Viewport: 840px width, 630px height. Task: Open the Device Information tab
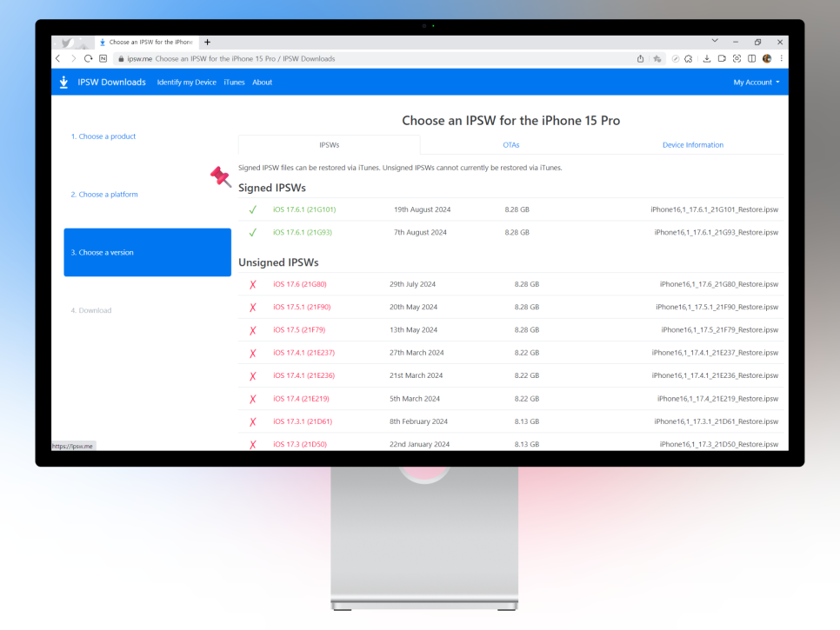pyautogui.click(x=692, y=145)
